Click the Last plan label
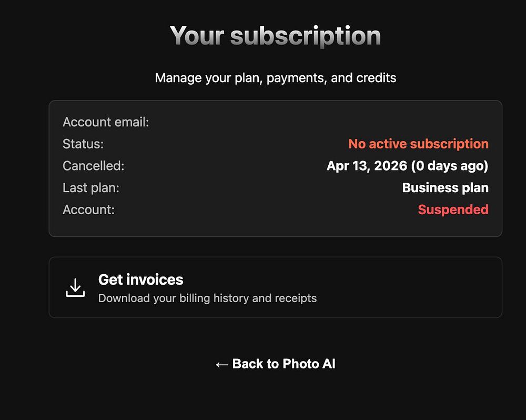 pos(90,187)
